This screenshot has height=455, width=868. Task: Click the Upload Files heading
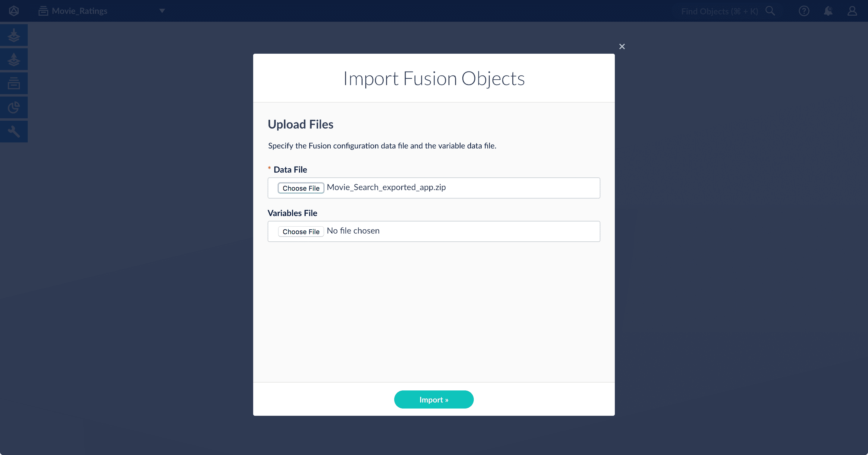pos(300,124)
